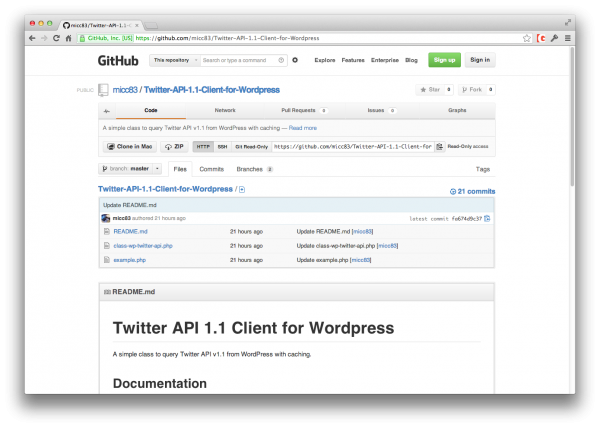The height and width of the screenshot is (428, 600).
Task: Open the wrench icon in browser toolbar
Action: 554,38
